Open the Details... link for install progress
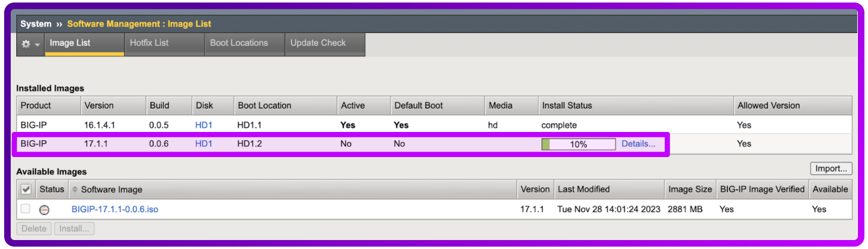The image size is (868, 249). pos(638,144)
